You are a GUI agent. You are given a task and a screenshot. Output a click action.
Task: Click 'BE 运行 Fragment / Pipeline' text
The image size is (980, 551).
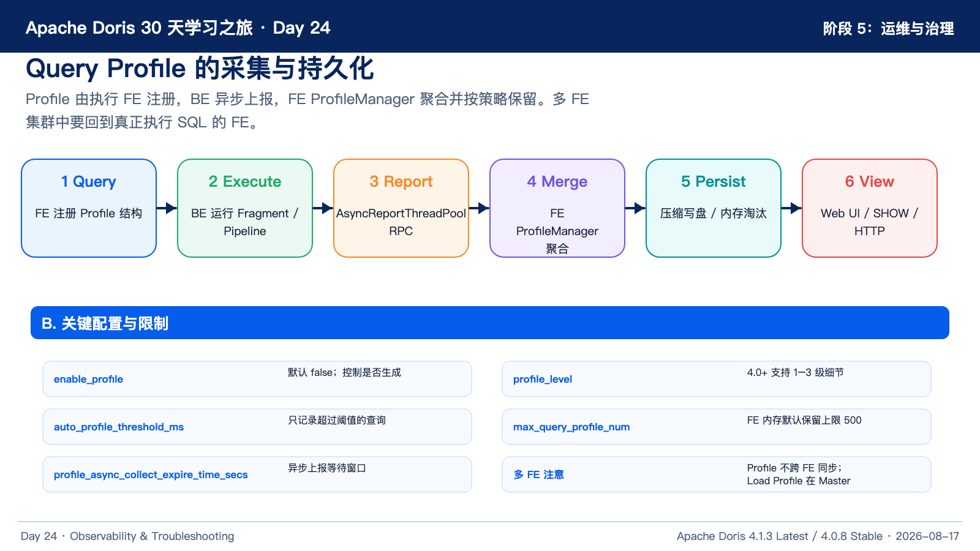(x=245, y=222)
